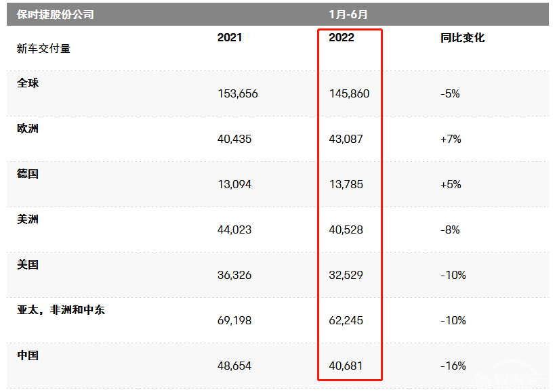Click the Germany 2022 value 13,785
The height and width of the screenshot is (392, 557).
coord(346,184)
